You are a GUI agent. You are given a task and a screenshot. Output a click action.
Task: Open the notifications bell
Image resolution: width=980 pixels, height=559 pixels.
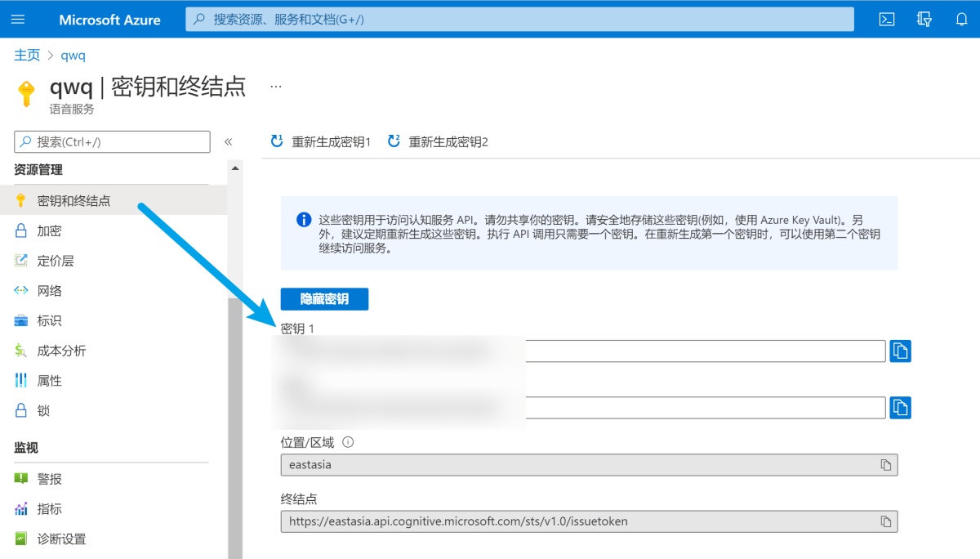point(961,20)
